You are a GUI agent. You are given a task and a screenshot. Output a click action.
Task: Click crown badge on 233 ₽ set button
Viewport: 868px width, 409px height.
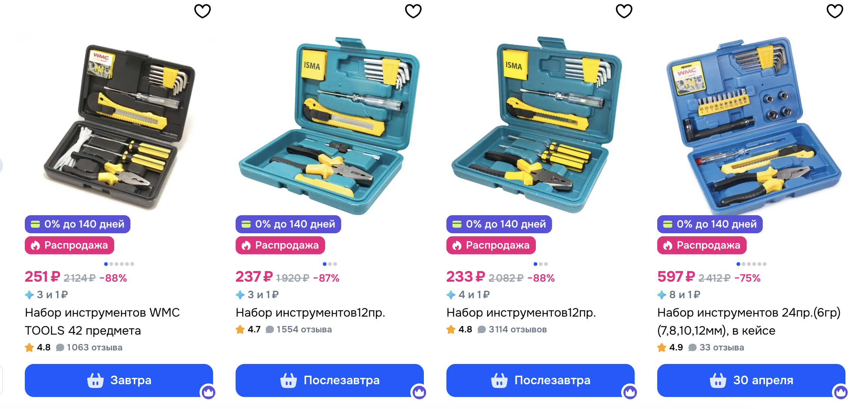[x=630, y=392]
